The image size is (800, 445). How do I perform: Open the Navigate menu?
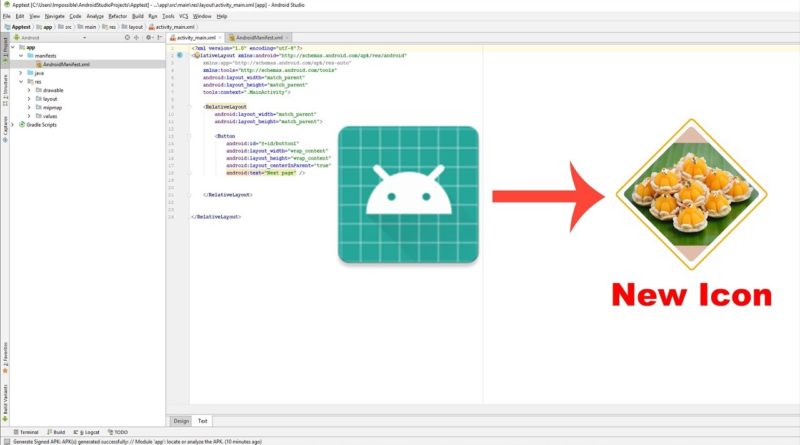coord(55,16)
